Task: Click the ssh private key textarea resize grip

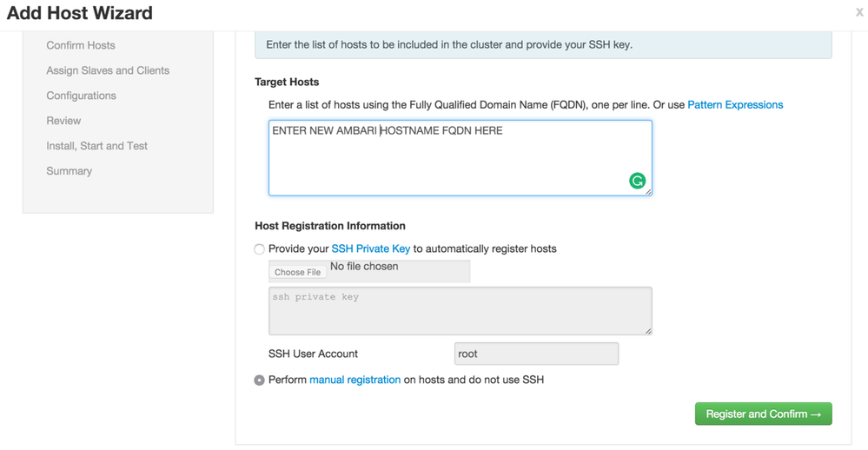Action: point(647,330)
